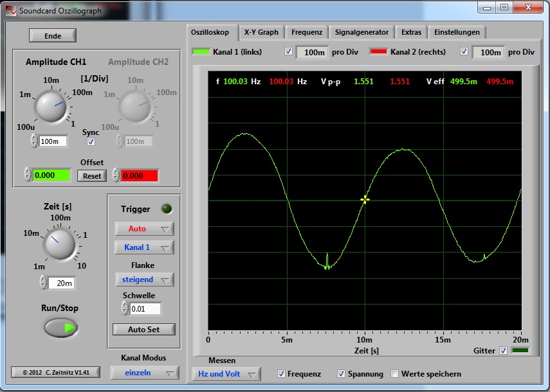Click the red V eff 499.5m reading
This screenshot has height=392, width=550.
click(x=500, y=82)
